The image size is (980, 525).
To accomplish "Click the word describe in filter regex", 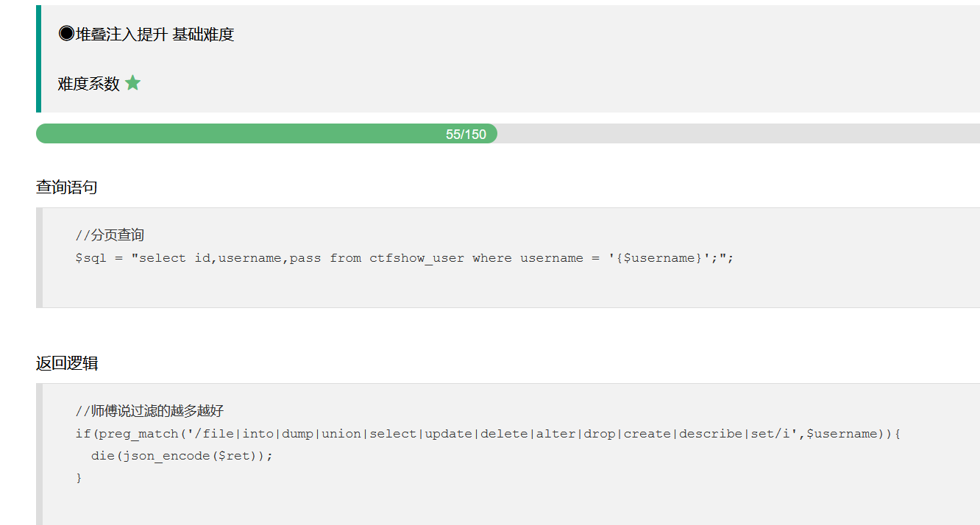I will point(711,434).
